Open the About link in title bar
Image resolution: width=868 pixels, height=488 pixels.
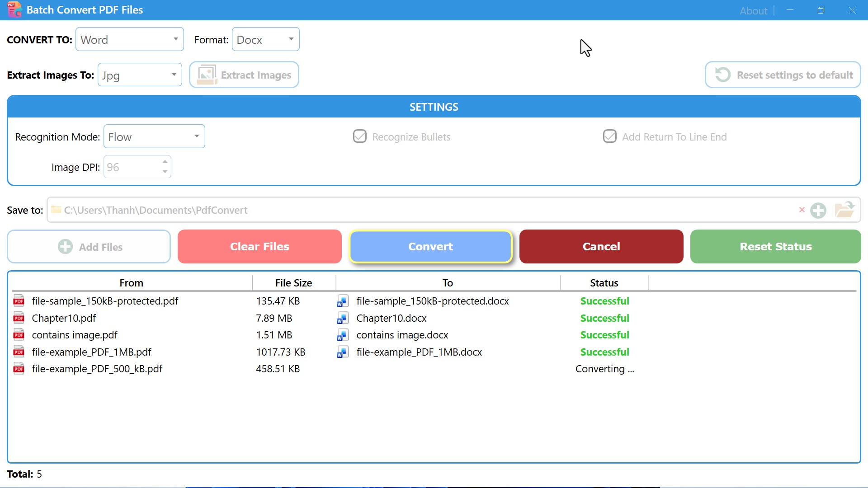(753, 10)
